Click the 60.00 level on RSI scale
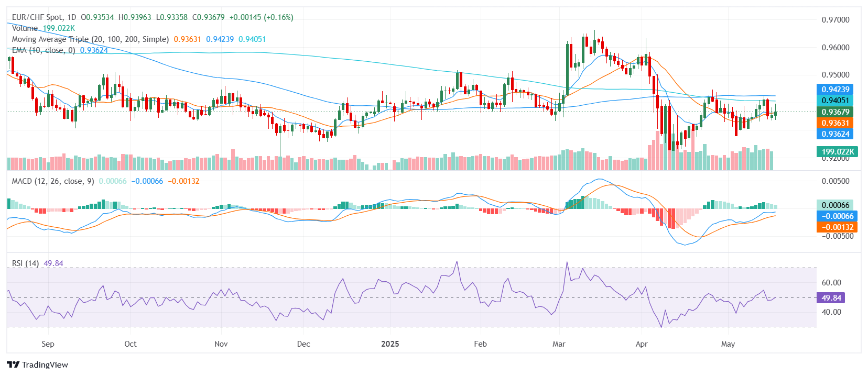Image resolution: width=868 pixels, height=376 pixels. pos(831,283)
